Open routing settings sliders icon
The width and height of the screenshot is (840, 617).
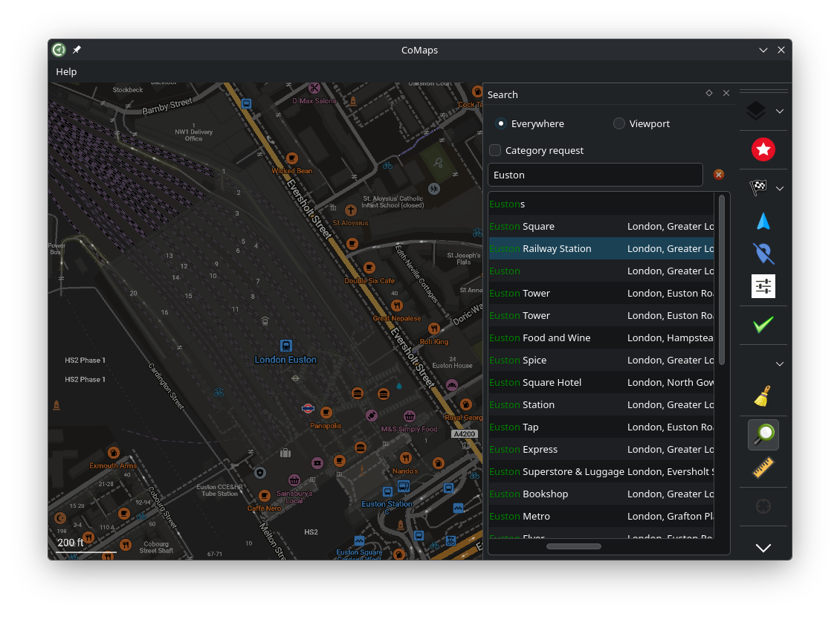[x=763, y=286]
